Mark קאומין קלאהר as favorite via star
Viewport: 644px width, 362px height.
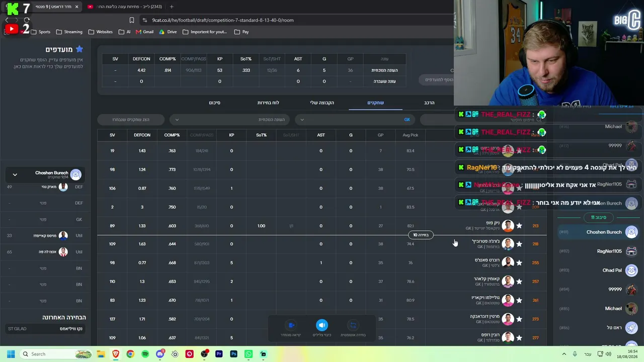(x=519, y=282)
